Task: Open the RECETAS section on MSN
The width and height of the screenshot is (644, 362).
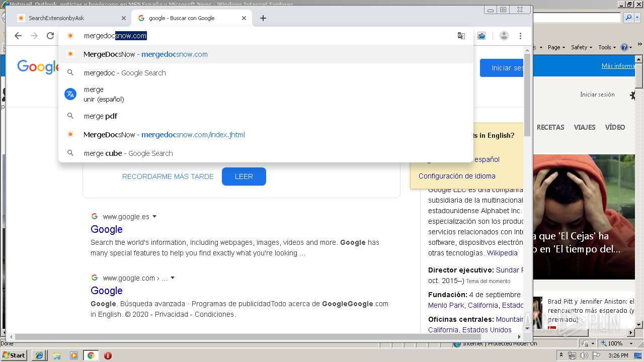Action: click(550, 127)
